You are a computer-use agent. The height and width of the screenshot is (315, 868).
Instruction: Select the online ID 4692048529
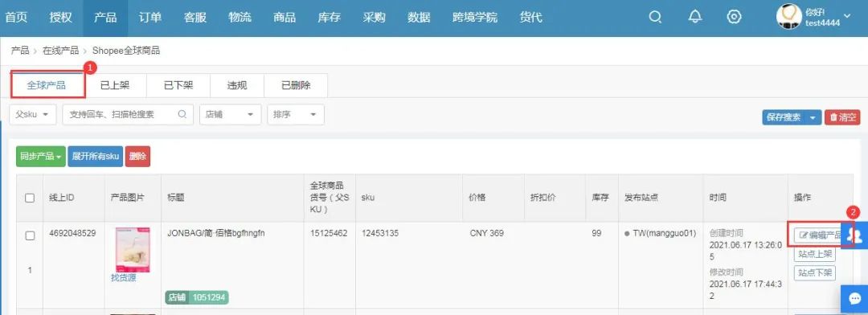(72, 233)
